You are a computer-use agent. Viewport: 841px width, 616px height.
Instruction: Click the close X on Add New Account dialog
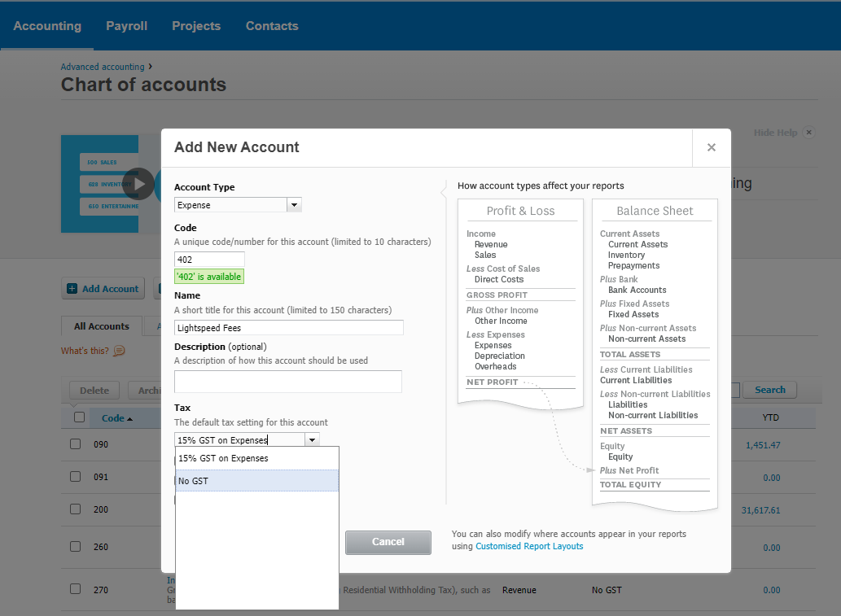pyautogui.click(x=711, y=147)
